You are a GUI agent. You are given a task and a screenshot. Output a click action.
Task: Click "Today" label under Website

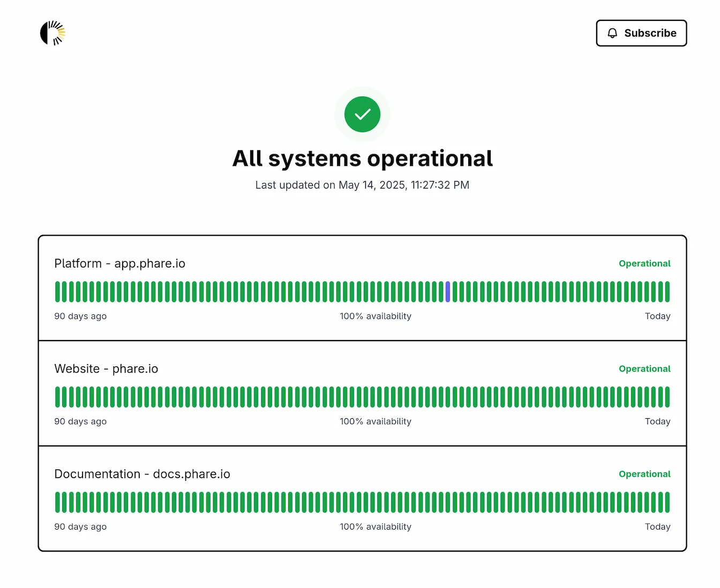pyautogui.click(x=658, y=421)
